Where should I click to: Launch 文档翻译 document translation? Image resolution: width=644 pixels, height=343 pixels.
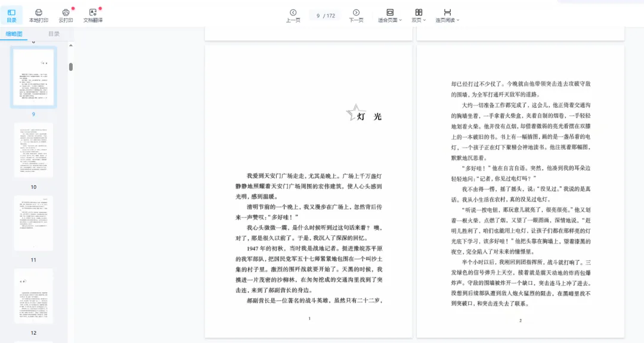coord(93,15)
